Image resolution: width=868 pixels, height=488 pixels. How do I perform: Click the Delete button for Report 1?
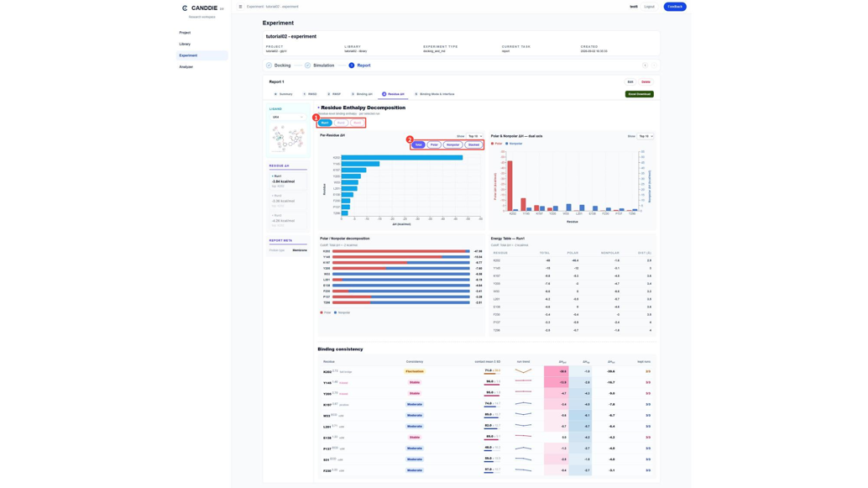pos(646,82)
